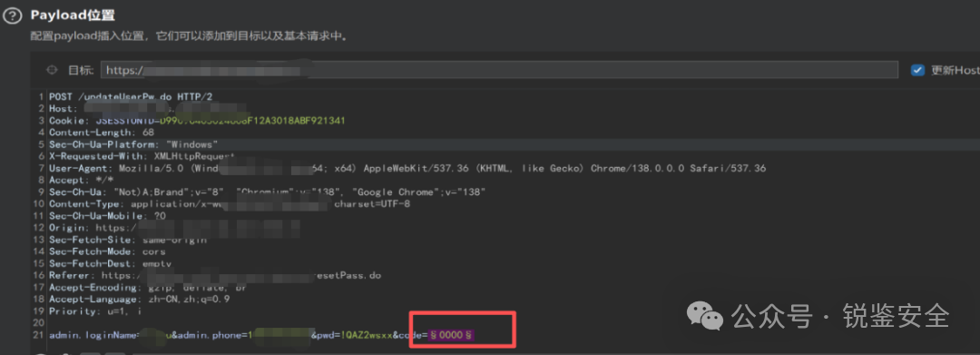Screen dimensions: 980x355
Task: Click the Sec-Fetch-Dest: empty line
Action: coord(110,263)
